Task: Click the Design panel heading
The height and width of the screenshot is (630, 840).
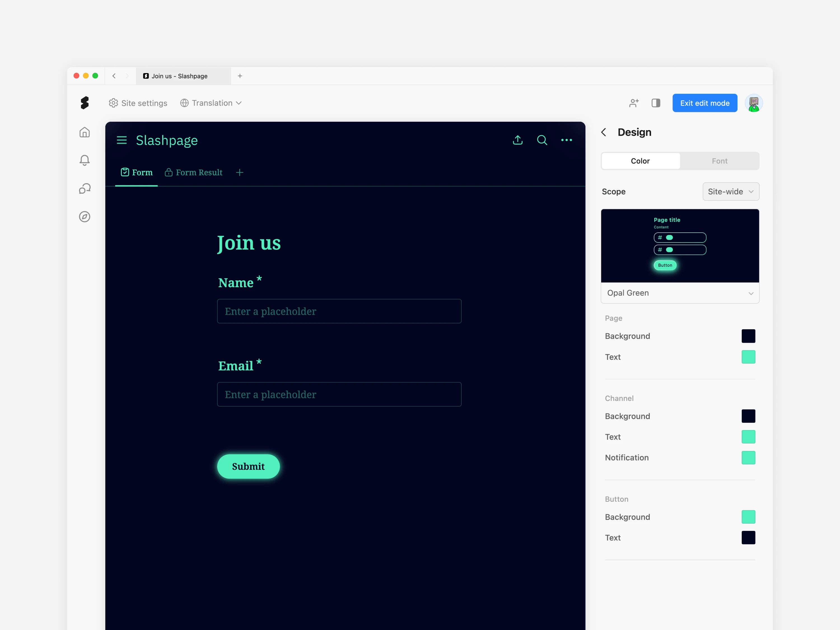Action: click(634, 132)
